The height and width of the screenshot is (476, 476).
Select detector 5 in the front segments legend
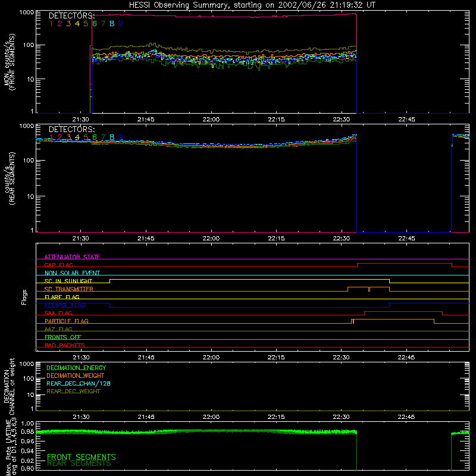(86, 24)
